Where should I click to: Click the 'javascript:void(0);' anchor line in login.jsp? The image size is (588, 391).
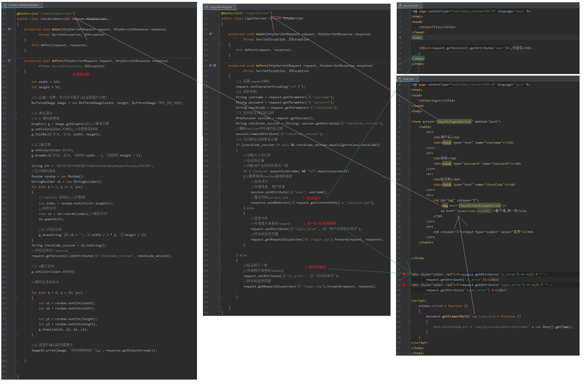(x=484, y=211)
